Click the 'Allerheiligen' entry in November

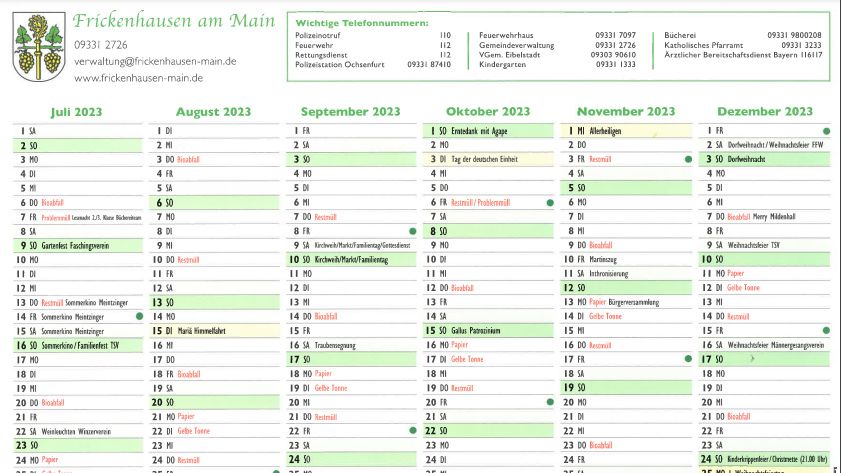pyautogui.click(x=605, y=131)
